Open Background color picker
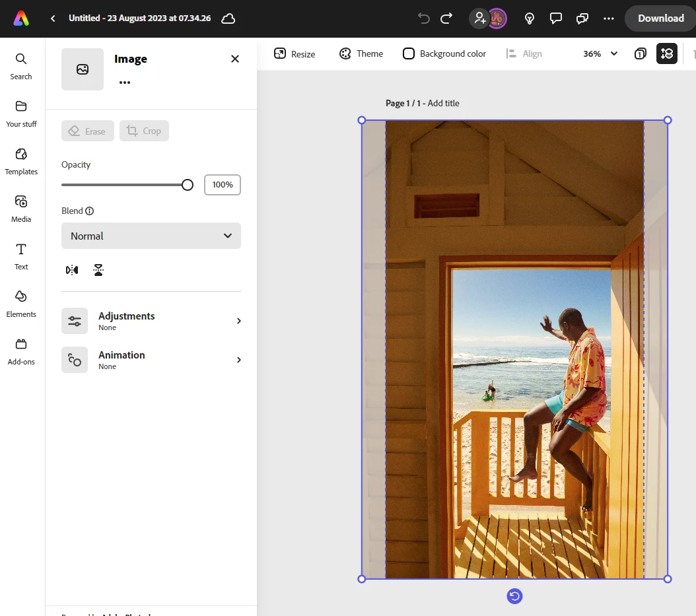 point(444,53)
